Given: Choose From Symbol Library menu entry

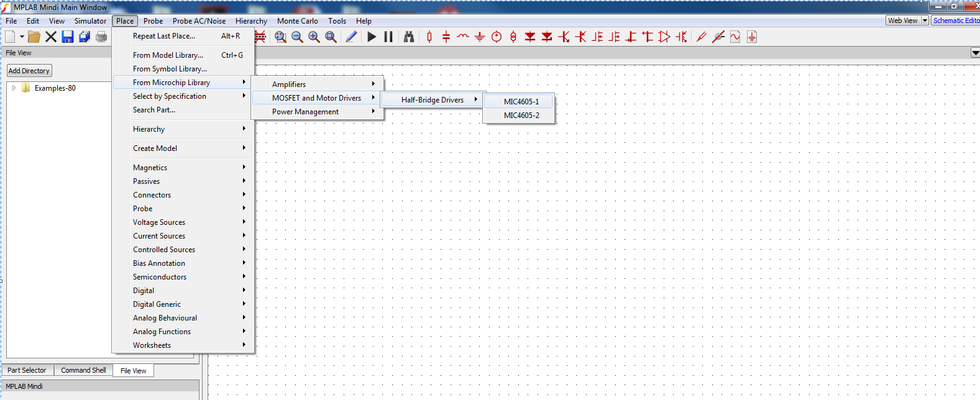Looking at the screenshot, I should tap(183, 69).
